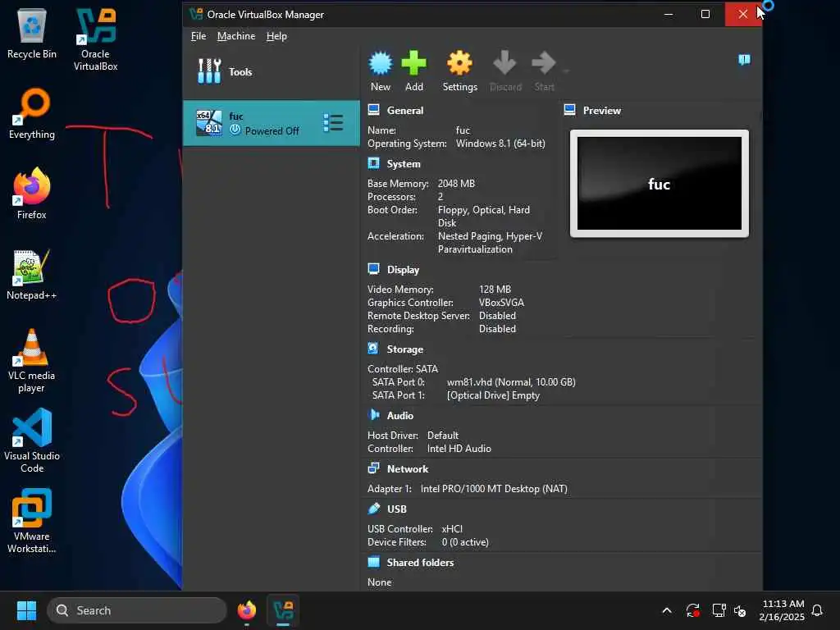Click the muted volume tray icon
The height and width of the screenshot is (630, 840).
click(741, 610)
